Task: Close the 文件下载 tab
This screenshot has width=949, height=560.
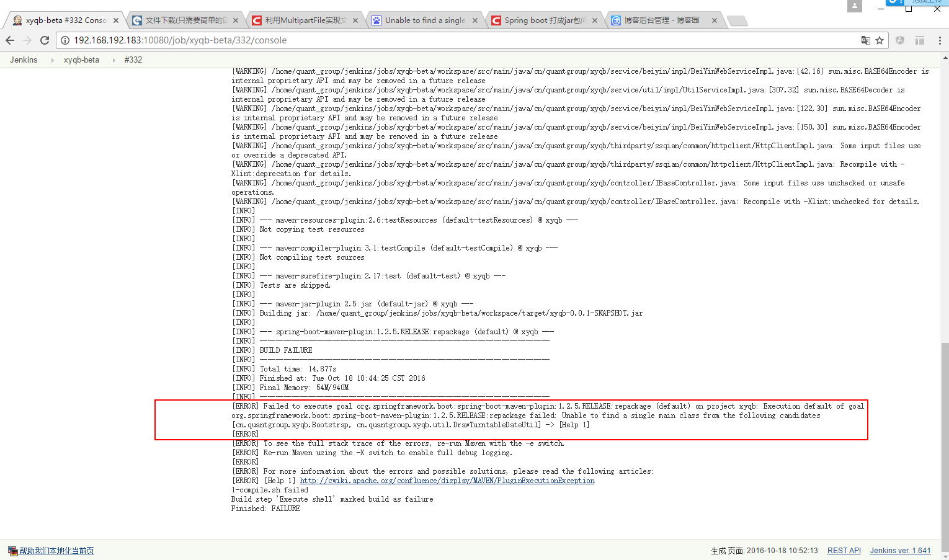Action: coord(236,20)
